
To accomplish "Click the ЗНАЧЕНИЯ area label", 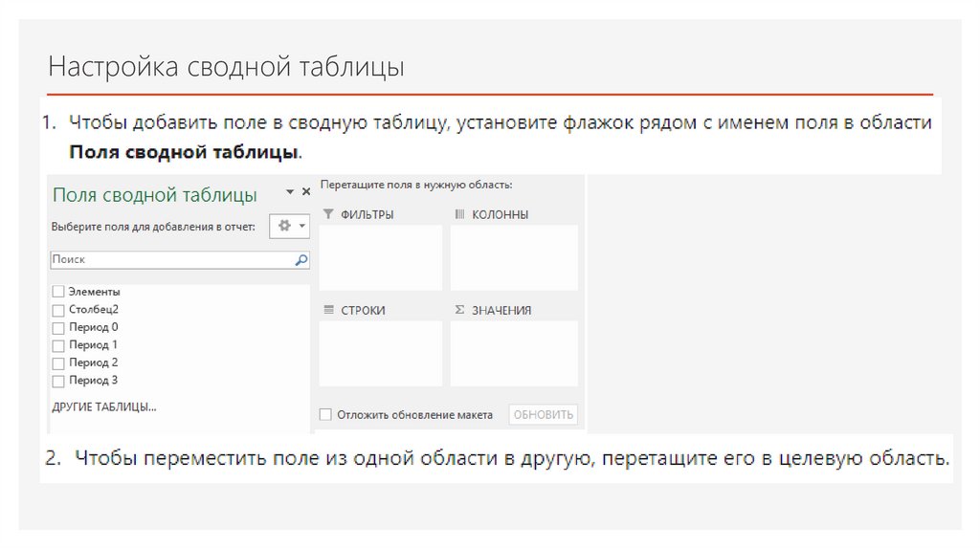I will click(501, 311).
